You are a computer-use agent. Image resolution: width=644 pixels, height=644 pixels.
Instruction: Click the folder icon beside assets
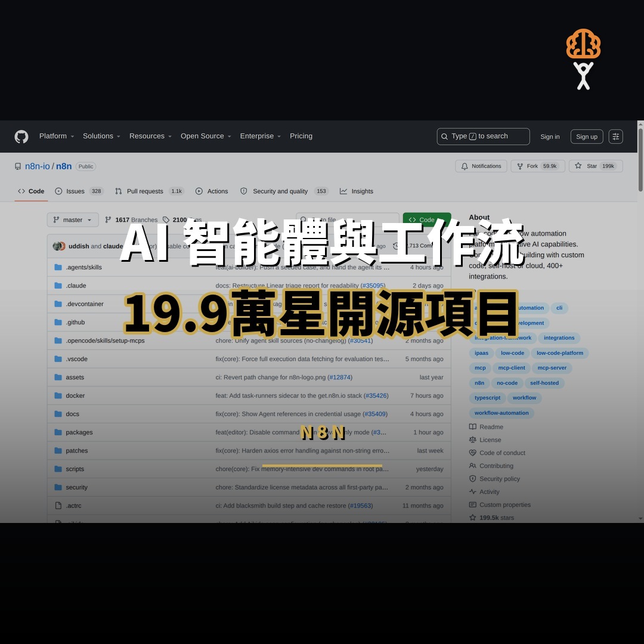click(x=58, y=377)
